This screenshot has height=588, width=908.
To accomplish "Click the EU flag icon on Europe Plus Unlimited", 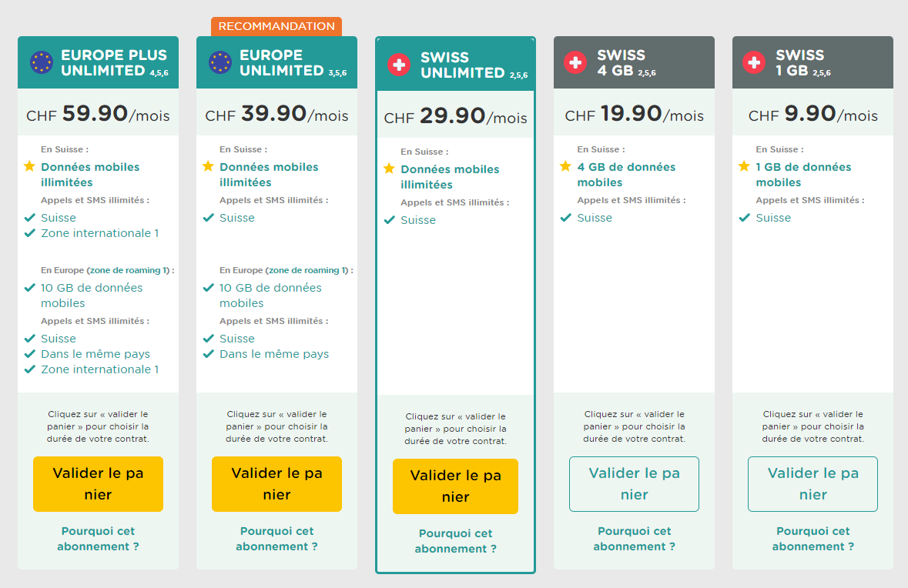I will pyautogui.click(x=42, y=62).
